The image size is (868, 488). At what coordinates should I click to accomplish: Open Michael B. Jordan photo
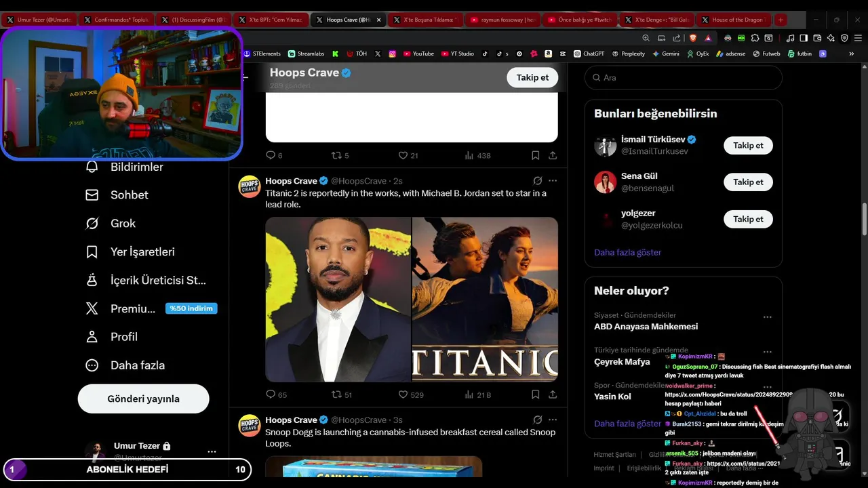pyautogui.click(x=338, y=299)
